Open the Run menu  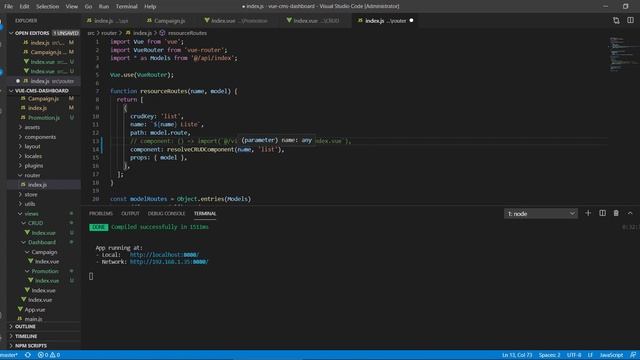tap(104, 7)
